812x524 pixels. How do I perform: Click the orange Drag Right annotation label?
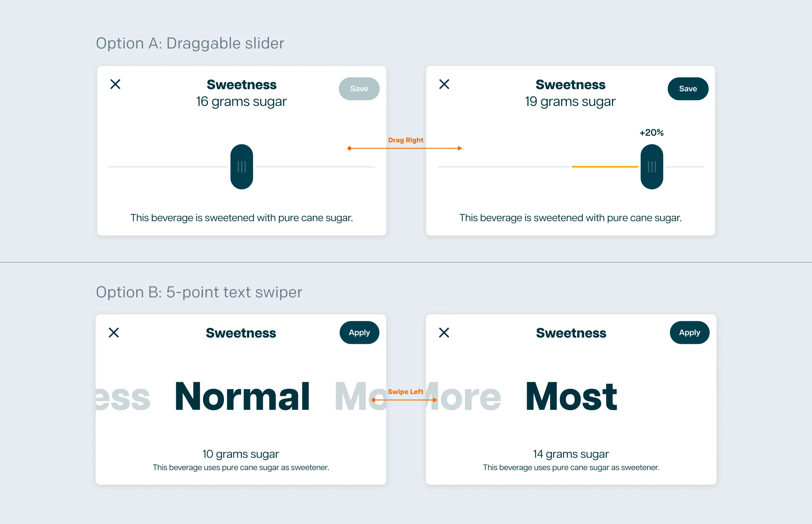405,140
